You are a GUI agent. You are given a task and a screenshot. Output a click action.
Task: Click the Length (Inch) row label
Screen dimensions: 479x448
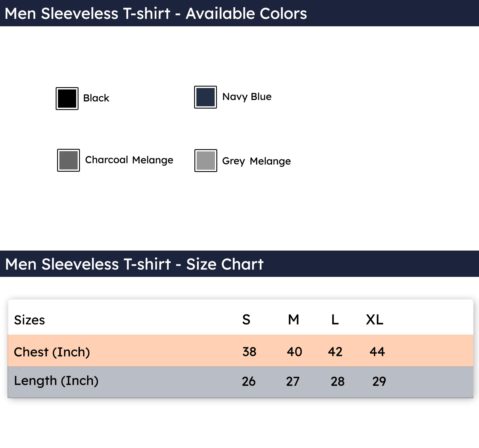[x=56, y=381]
